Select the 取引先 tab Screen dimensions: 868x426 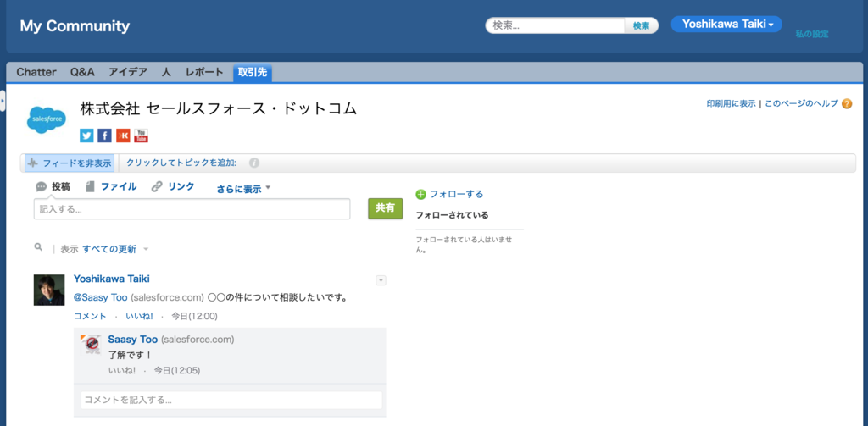coord(253,73)
